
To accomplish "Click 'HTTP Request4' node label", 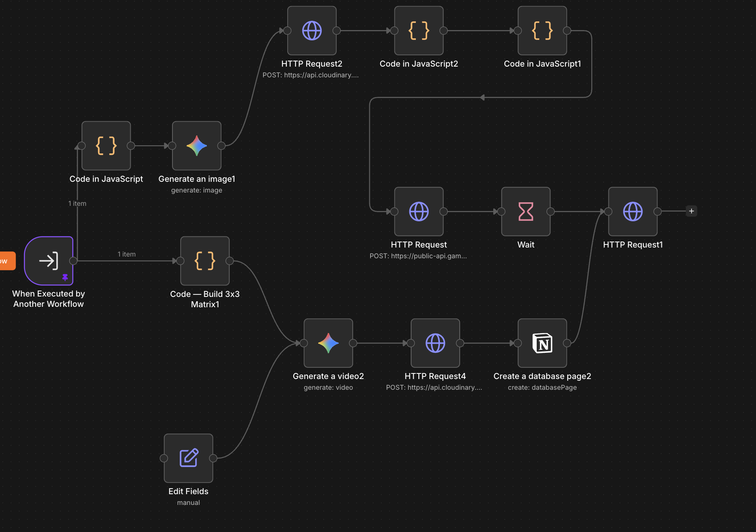I will coord(435,376).
